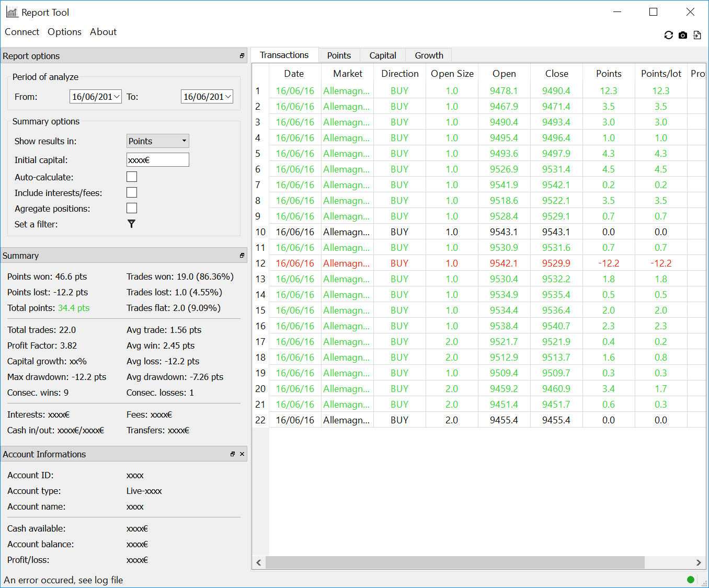
Task: Enable the Auto-calculate checkbox
Action: point(132,177)
